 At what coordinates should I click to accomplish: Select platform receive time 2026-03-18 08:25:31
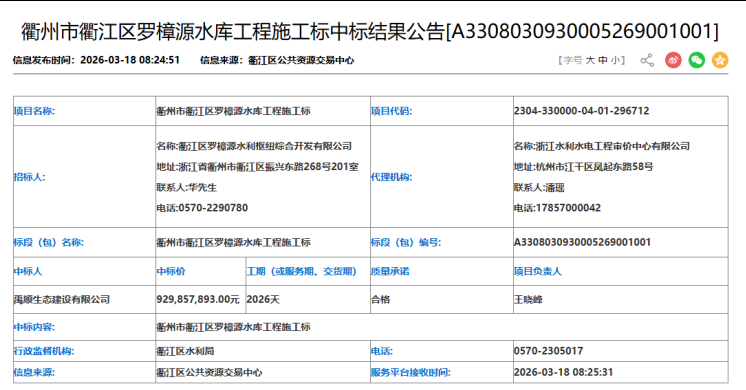(563, 372)
